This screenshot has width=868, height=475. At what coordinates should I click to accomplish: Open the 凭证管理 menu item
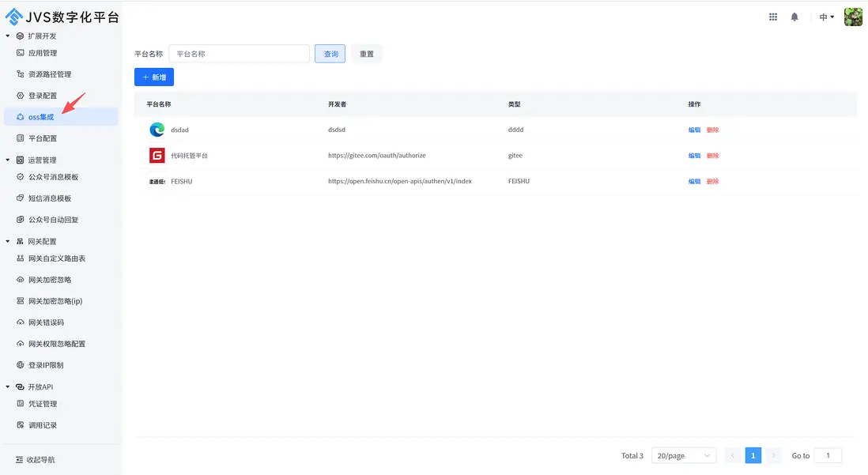(x=61, y=404)
